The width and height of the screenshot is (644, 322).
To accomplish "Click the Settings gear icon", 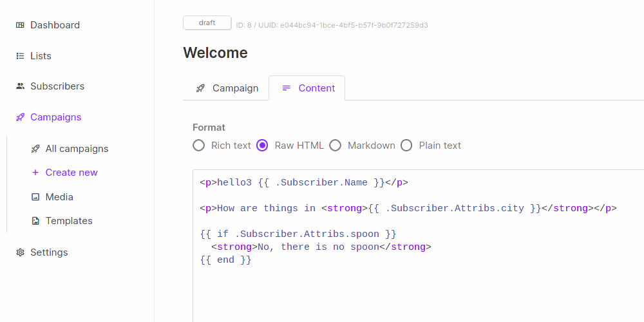I will 20,252.
